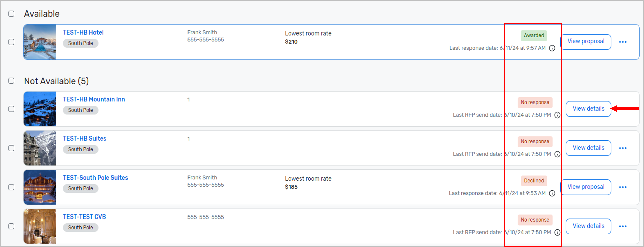The height and width of the screenshot is (247, 644).
Task: Click the South Pole tag under TEST-HB Suites
Action: [81, 149]
